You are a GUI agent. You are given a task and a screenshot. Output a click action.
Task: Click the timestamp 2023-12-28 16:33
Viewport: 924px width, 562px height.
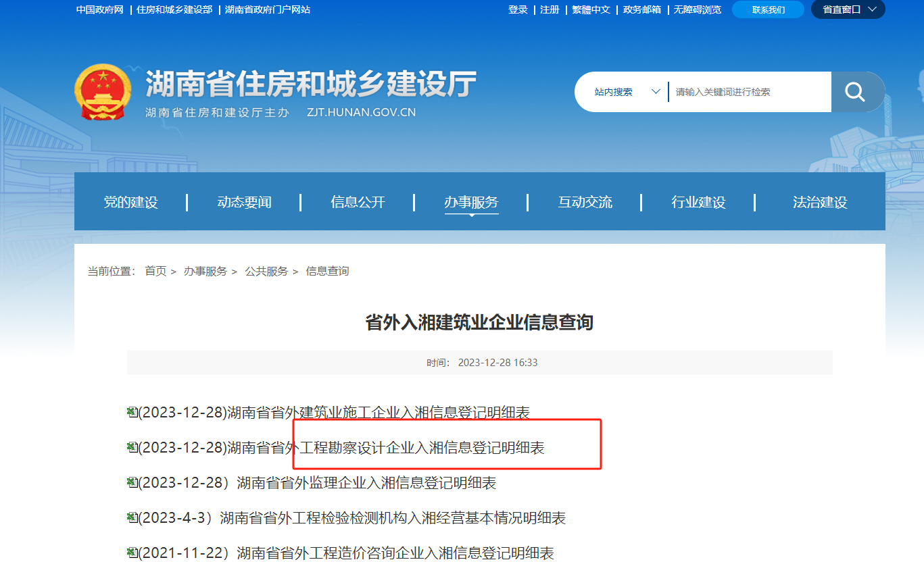[497, 363]
